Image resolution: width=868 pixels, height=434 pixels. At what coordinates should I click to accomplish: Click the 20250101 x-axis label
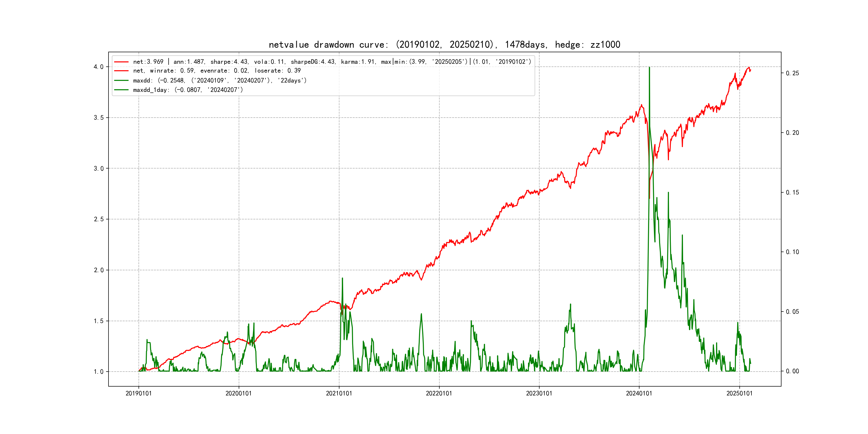pos(739,394)
